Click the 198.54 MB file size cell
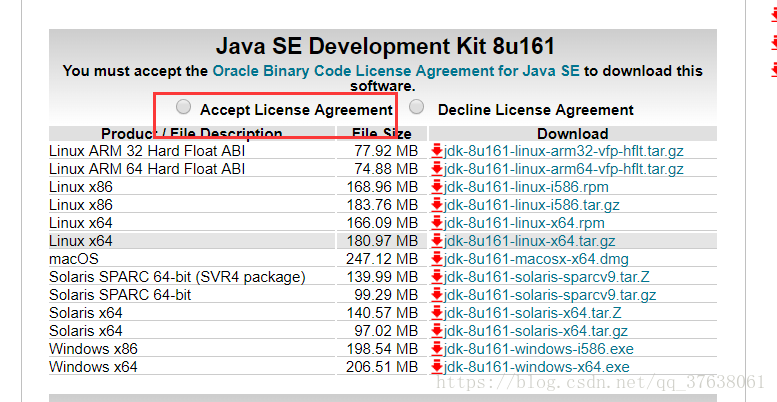 click(382, 348)
